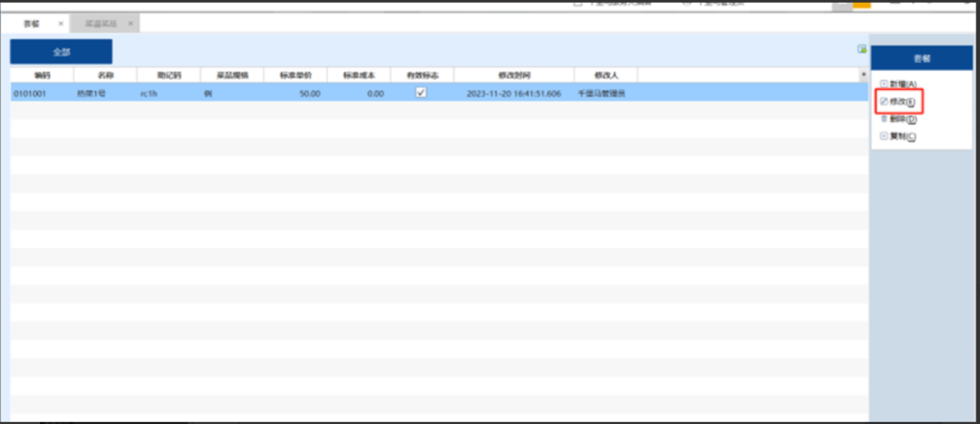The image size is (980, 424).
Task: Switch to the inactive tab beside 套餐
Action: pos(103,23)
